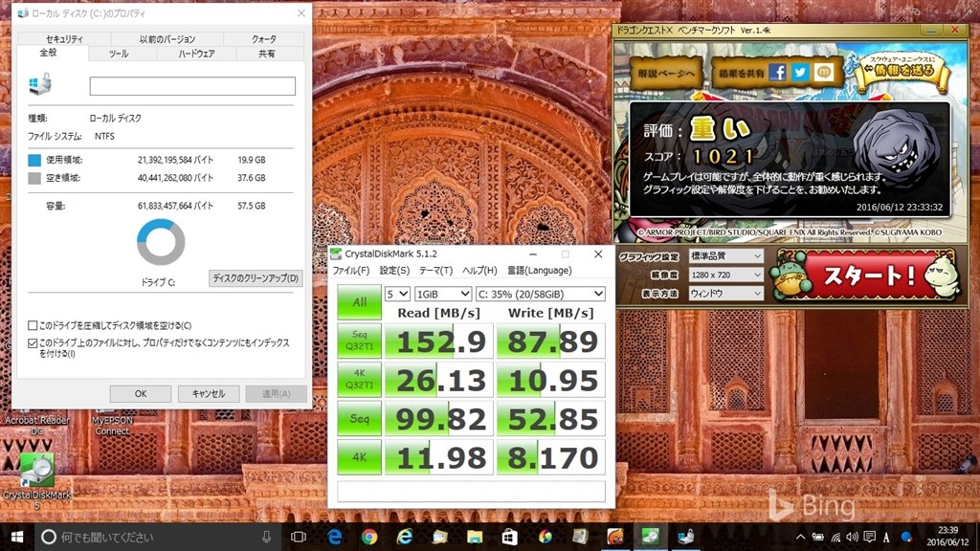
Task: Click the Cortana microphone icon
Action: pyautogui.click(x=266, y=537)
